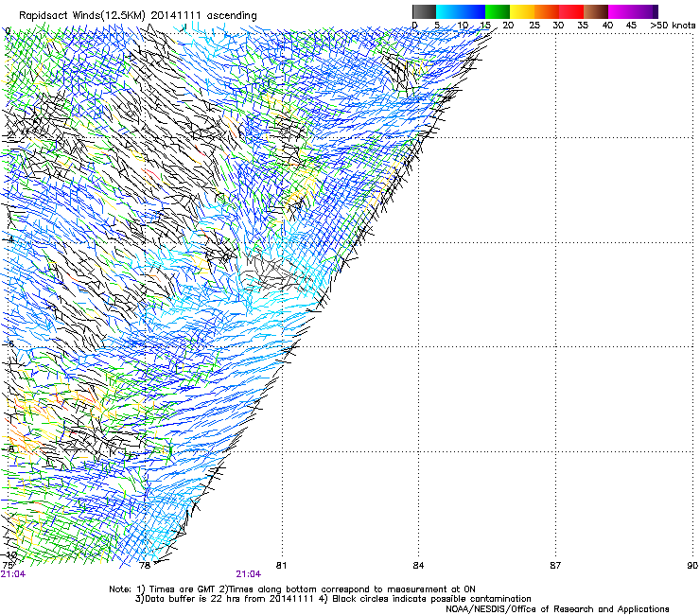Click the '21:04' time label near longitude 81
This screenshot has width=700, height=615.
point(249,574)
